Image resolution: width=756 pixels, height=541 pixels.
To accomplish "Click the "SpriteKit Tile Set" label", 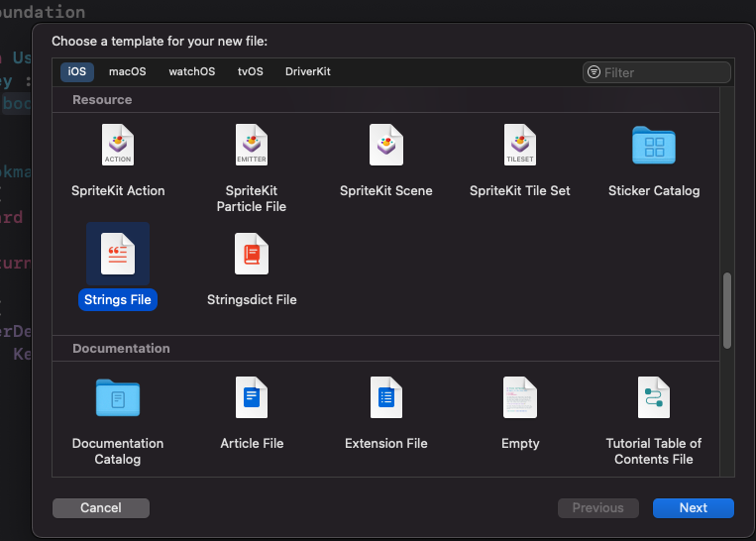I will pyautogui.click(x=520, y=191).
